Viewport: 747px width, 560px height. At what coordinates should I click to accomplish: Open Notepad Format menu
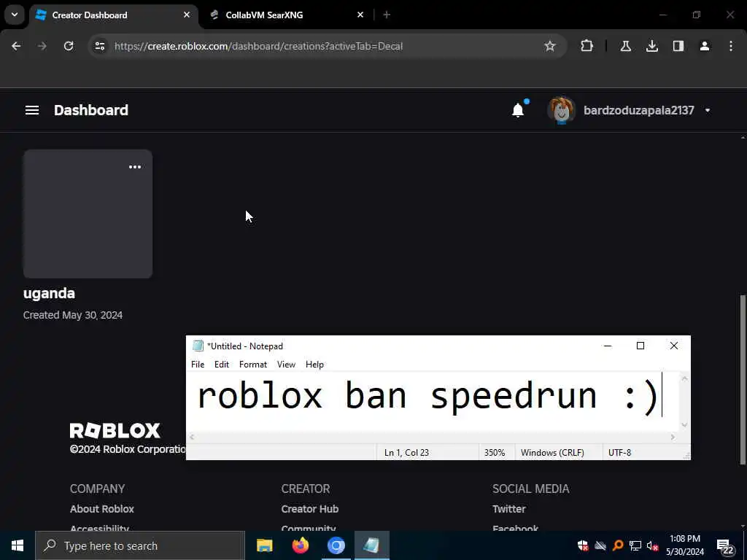pyautogui.click(x=253, y=365)
